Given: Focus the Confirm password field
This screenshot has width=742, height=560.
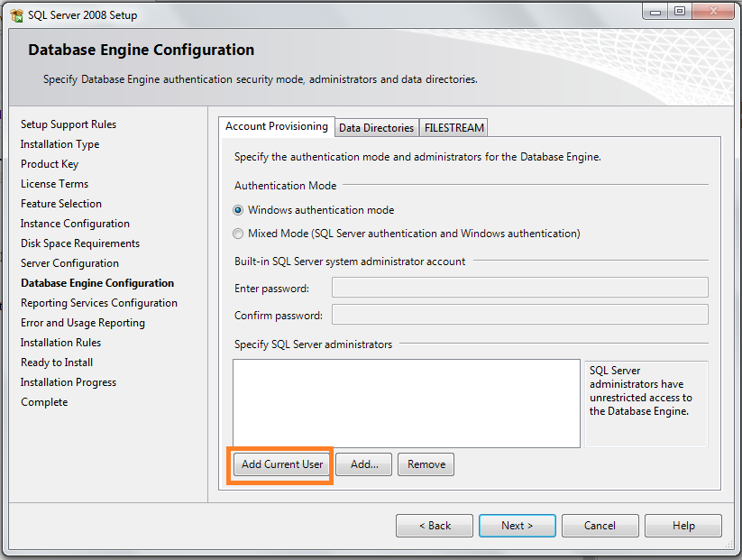Looking at the screenshot, I should (520, 315).
